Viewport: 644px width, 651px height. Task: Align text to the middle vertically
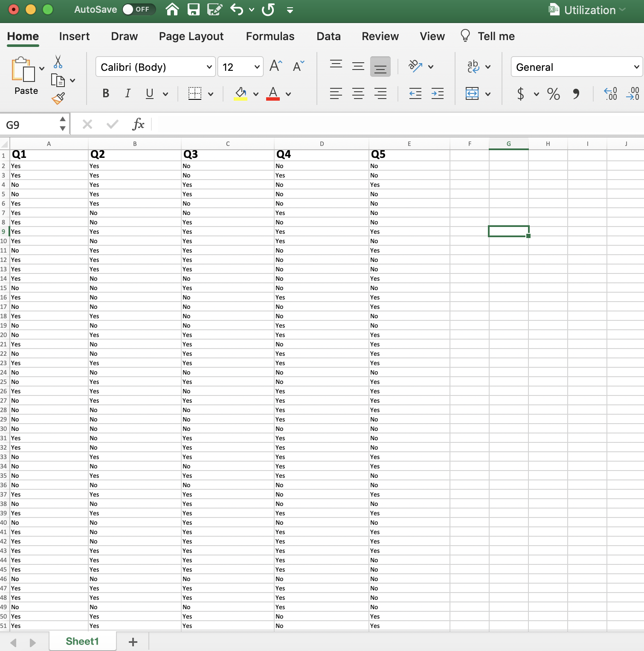[x=358, y=66]
